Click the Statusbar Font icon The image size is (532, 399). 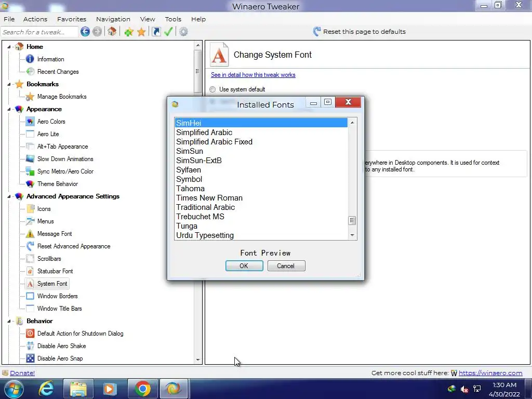tap(30, 271)
